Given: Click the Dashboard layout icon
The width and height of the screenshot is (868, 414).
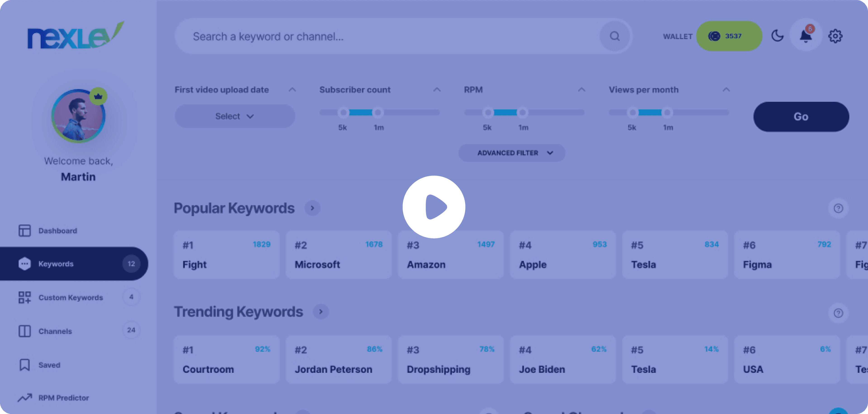Looking at the screenshot, I should tap(24, 231).
